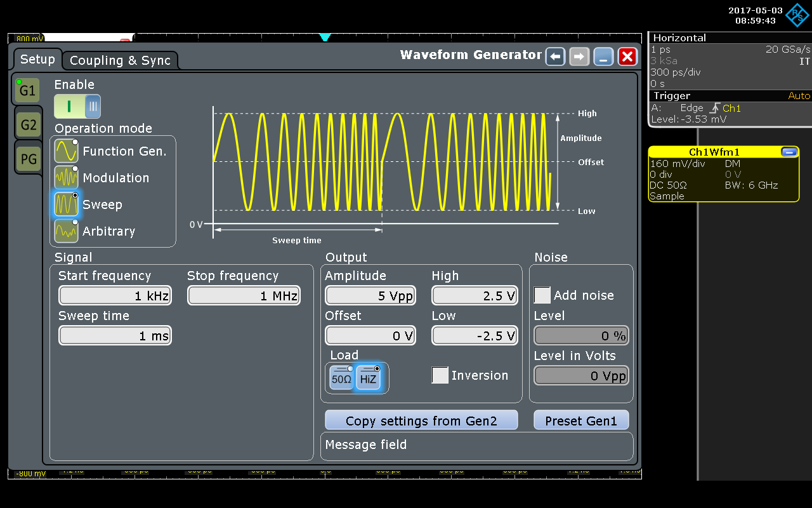Viewport: 812px width, 508px height.
Task: Toggle the generator Enable switch
Action: (x=77, y=106)
